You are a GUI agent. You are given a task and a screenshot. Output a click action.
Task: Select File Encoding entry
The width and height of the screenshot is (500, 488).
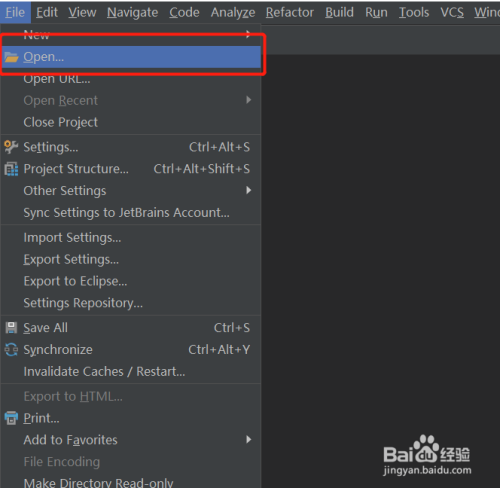click(x=131, y=462)
